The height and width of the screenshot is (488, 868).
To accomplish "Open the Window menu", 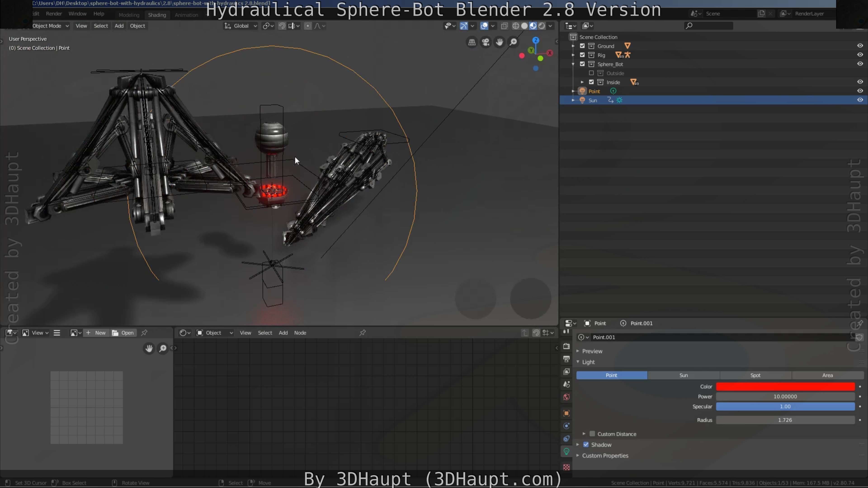I will (x=78, y=14).
